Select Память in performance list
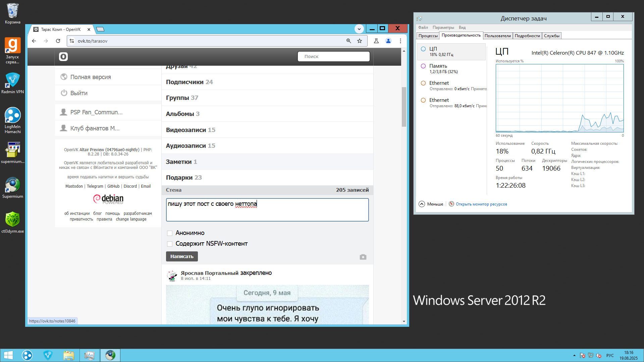644x362 pixels. coord(438,66)
